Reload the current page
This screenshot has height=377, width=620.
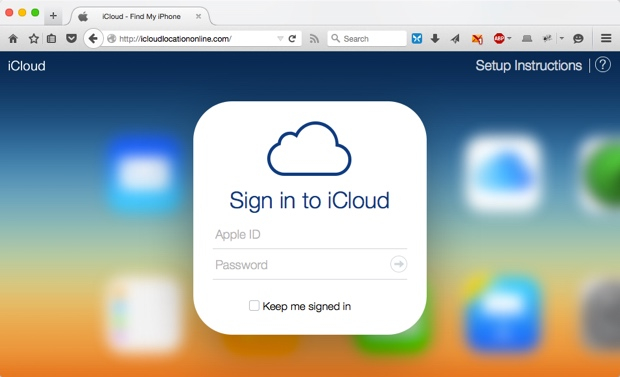(292, 39)
